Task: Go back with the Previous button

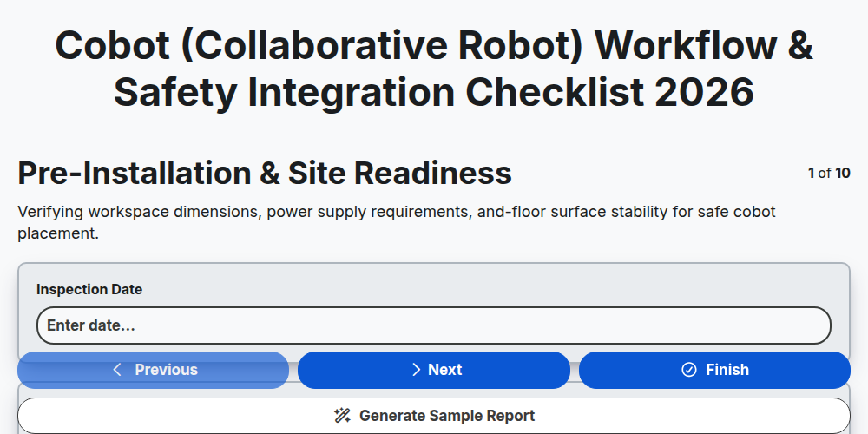Action: [154, 370]
